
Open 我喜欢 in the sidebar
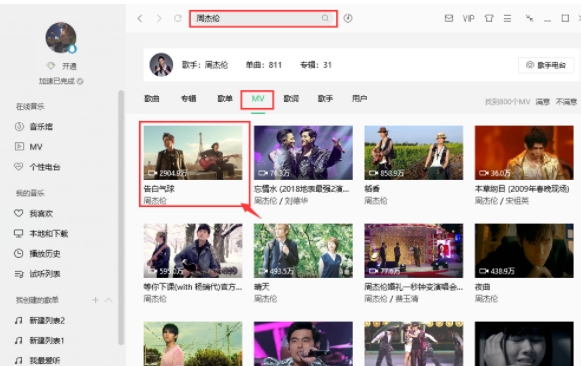click(33, 213)
